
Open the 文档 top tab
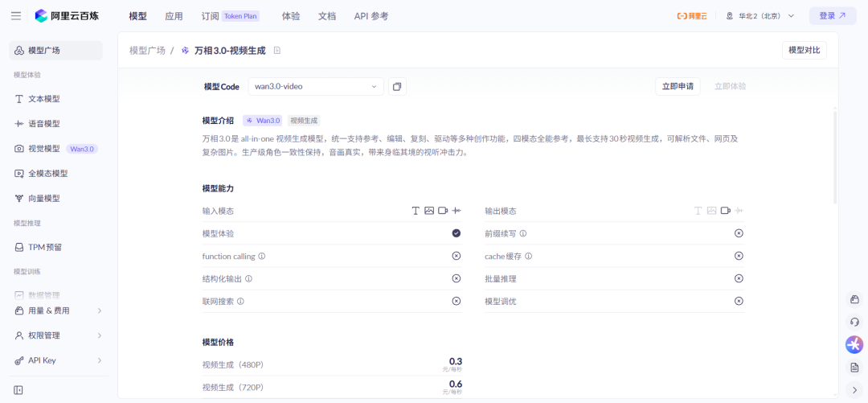click(327, 16)
